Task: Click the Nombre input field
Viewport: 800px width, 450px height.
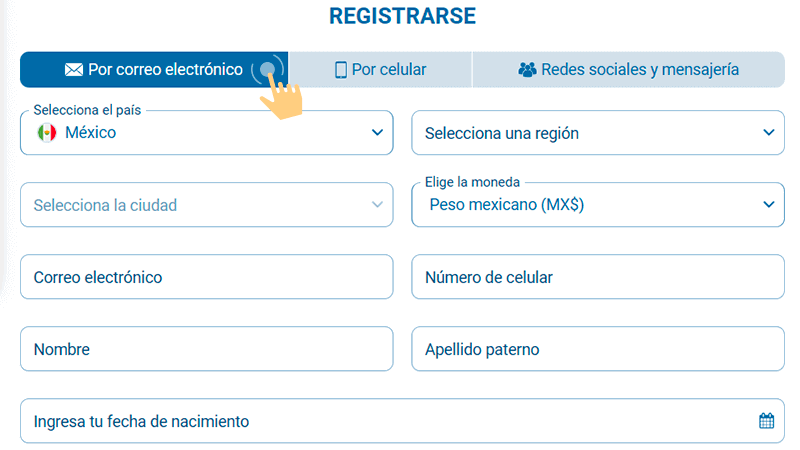Action: coord(206,350)
